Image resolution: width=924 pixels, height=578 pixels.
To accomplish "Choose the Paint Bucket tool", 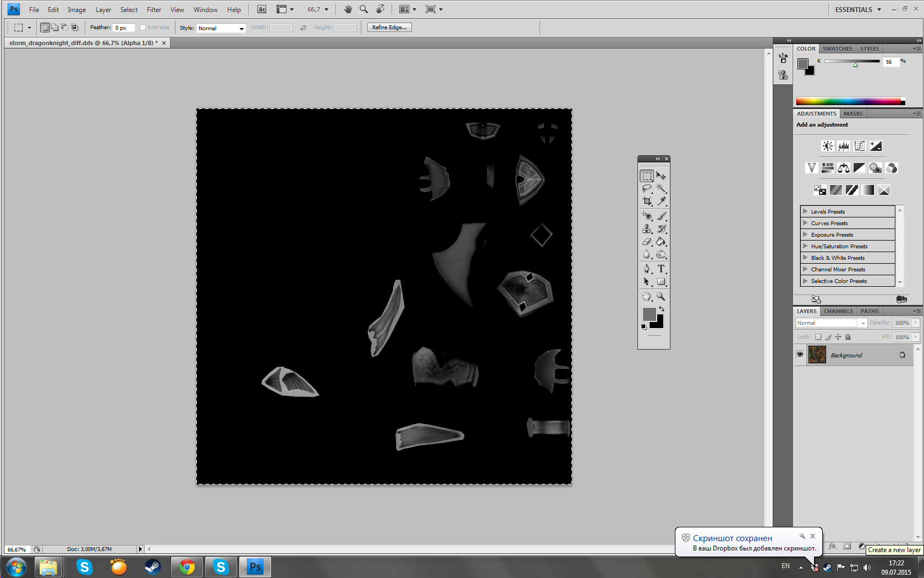I will pyautogui.click(x=661, y=242).
